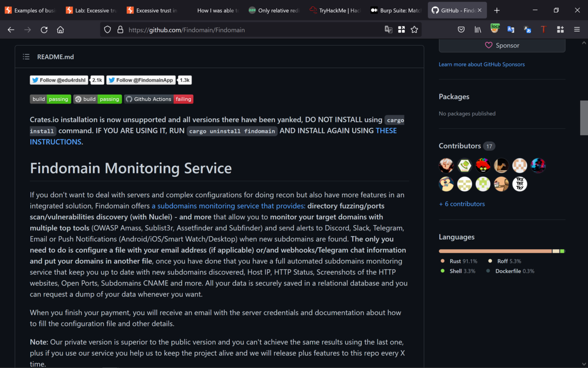
Task: Close the GitHub Findomain tab
Action: [480, 10]
